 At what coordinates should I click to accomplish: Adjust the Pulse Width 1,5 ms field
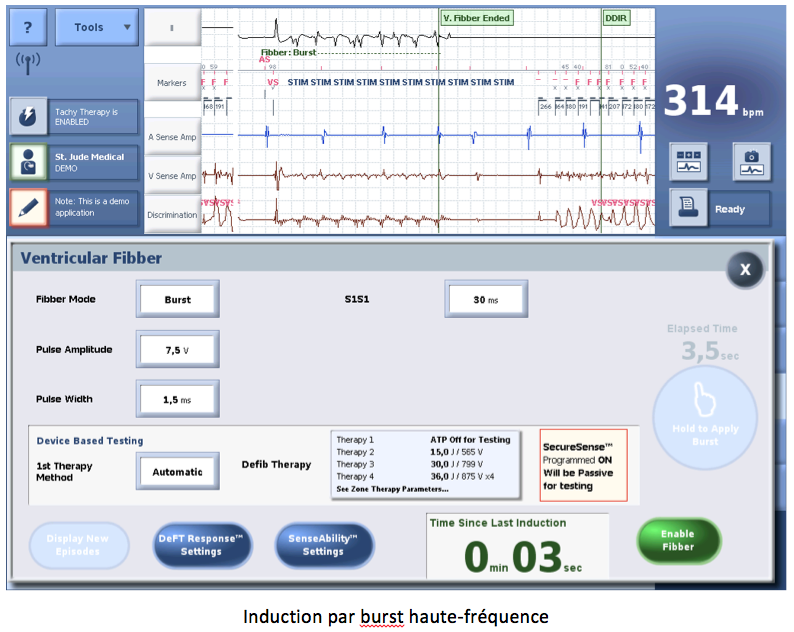[x=177, y=399]
